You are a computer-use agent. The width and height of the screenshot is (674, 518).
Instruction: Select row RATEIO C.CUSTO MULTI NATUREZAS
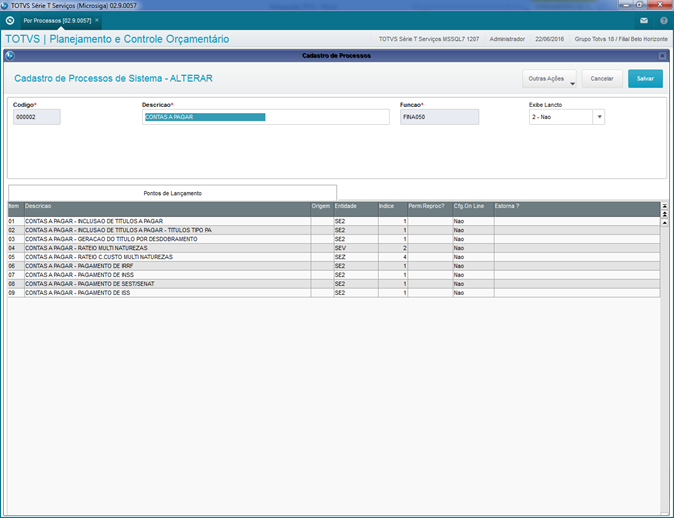tap(334, 257)
